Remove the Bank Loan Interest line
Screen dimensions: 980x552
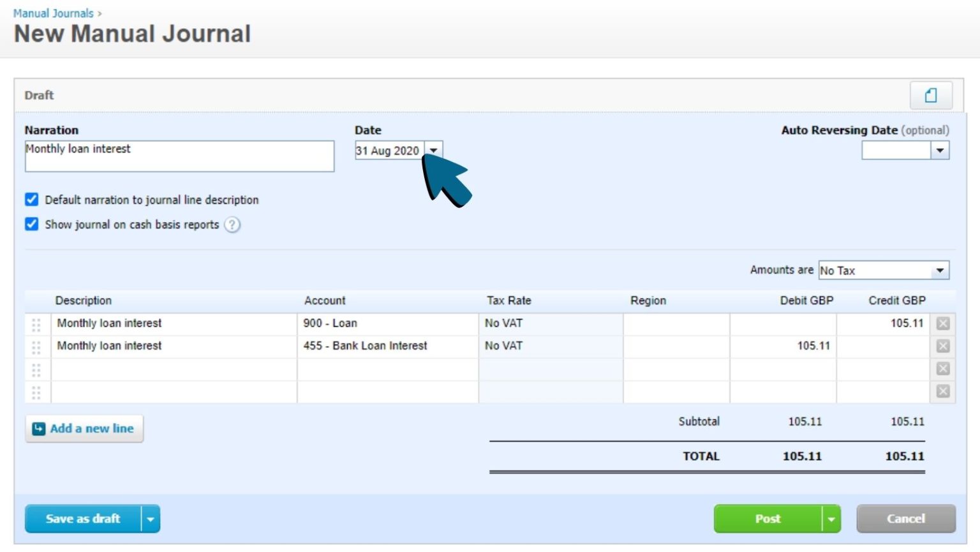[x=942, y=346]
